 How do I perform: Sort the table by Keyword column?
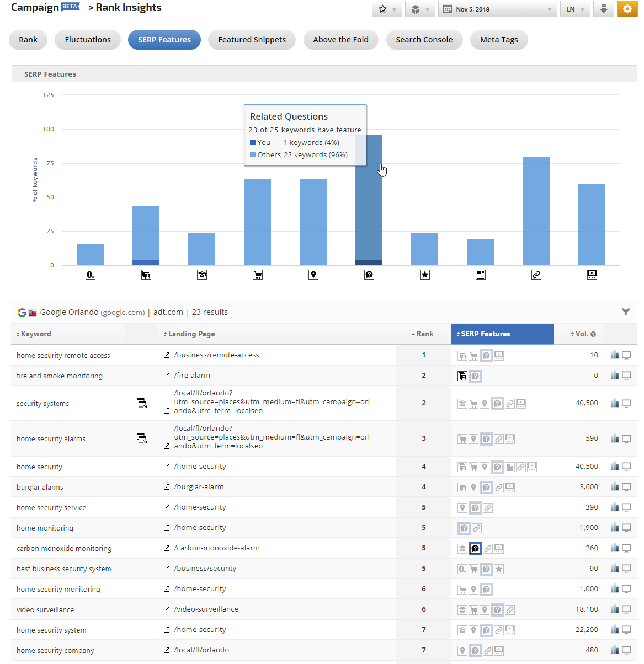click(36, 334)
